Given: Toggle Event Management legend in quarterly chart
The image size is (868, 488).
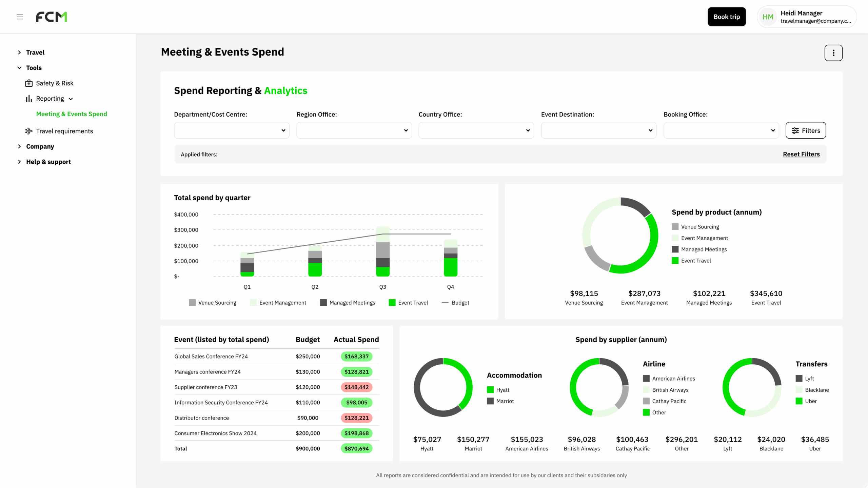Looking at the screenshot, I should point(278,303).
